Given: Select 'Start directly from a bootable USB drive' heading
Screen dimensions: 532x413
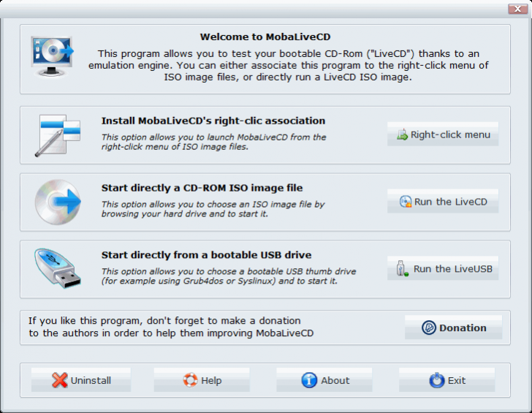Looking at the screenshot, I should click(x=206, y=255).
